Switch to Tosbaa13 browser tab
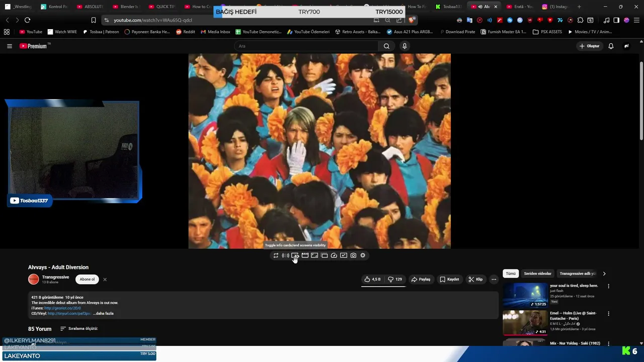The width and height of the screenshot is (644, 362). [448, 7]
